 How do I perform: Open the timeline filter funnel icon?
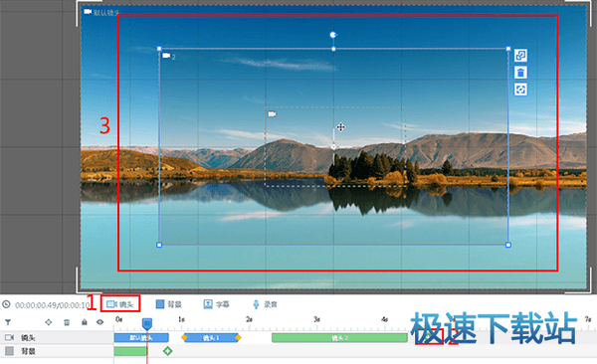pos(8,322)
